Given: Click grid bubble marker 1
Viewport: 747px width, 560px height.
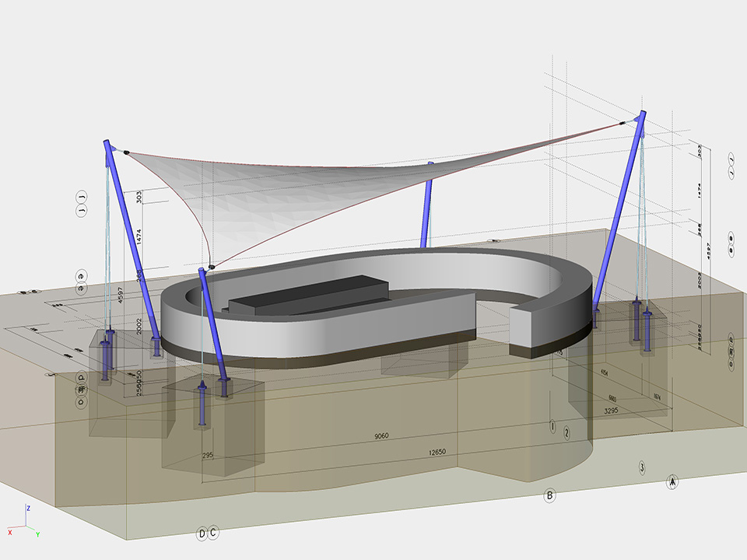Looking at the screenshot, I should pos(552,426).
